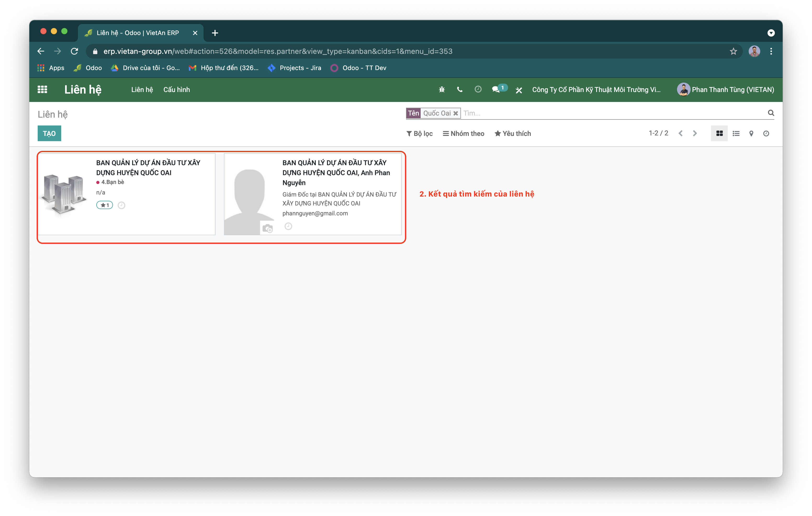Image resolution: width=812 pixels, height=516 pixels.
Task: Click the TẠO create button
Action: (49, 134)
